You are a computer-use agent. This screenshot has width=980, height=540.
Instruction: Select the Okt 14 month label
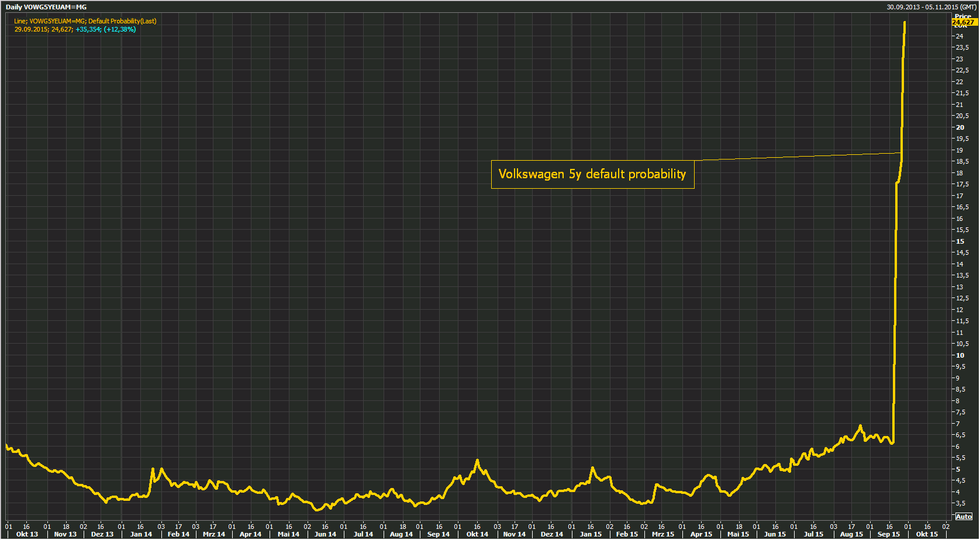477,534
